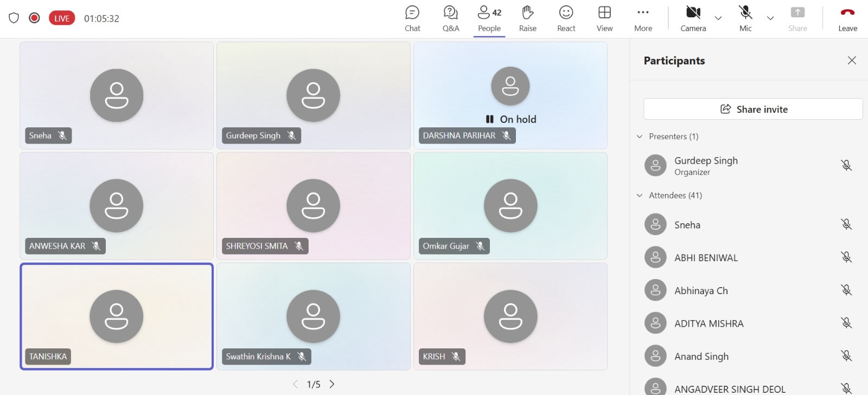Click the Participants panel heading
Screen dimensions: 868x395
[x=674, y=61]
